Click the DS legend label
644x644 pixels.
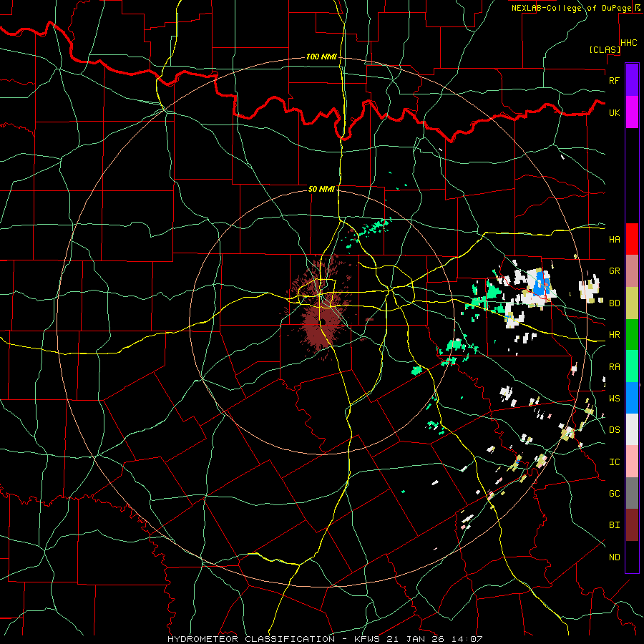coord(614,430)
